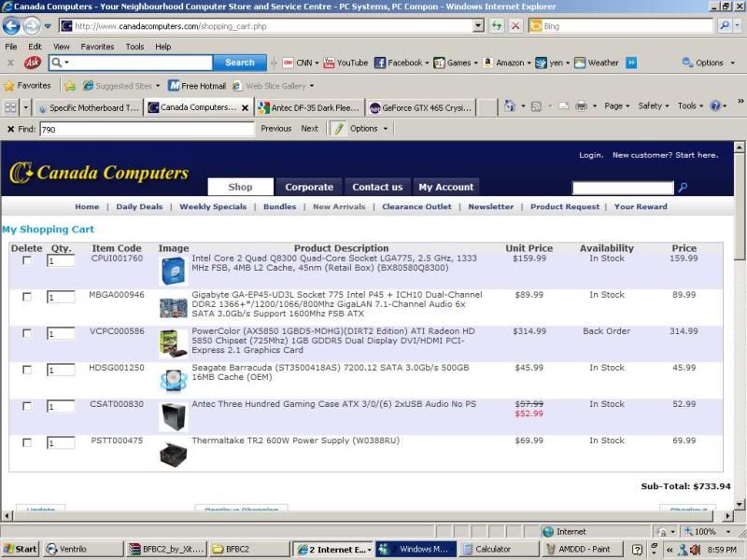Open the View menu

61,47
